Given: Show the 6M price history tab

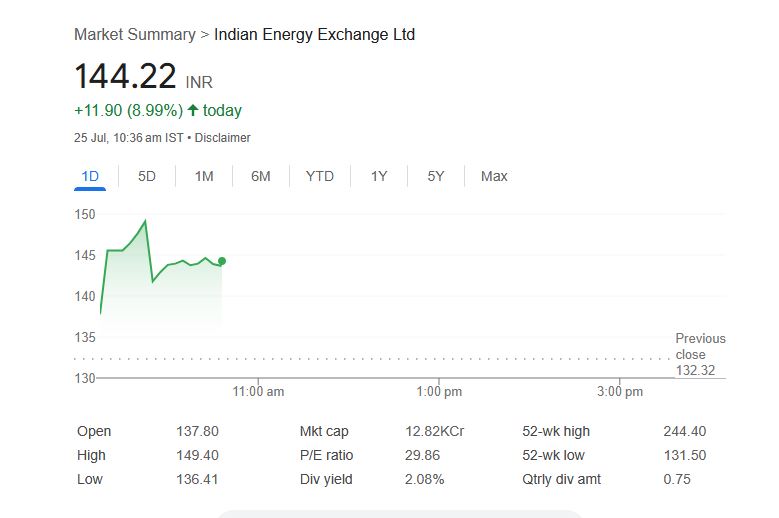Looking at the screenshot, I should click(x=261, y=176).
